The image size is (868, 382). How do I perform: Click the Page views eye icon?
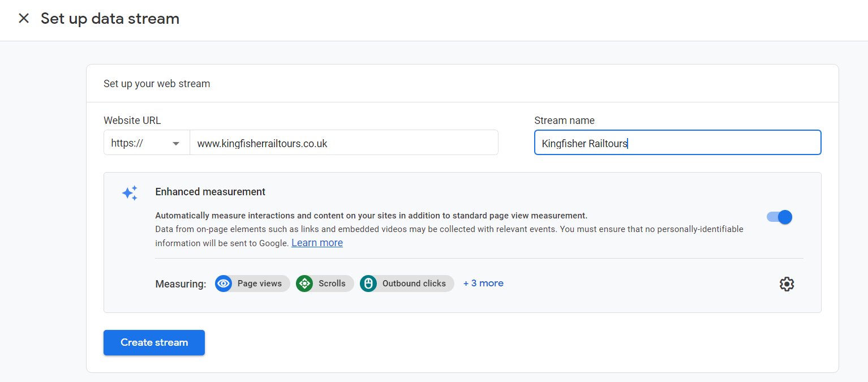click(x=224, y=284)
